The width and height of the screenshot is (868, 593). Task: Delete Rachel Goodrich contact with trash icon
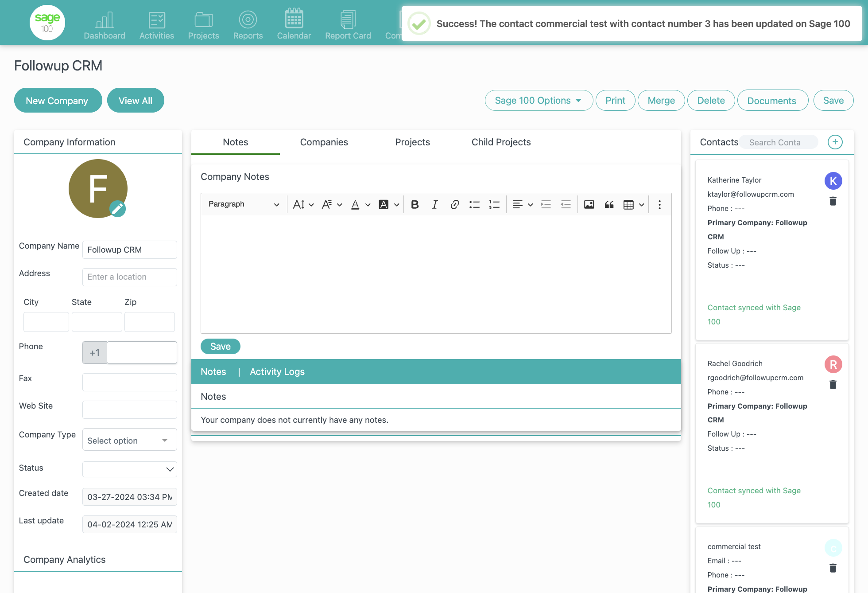[833, 385]
